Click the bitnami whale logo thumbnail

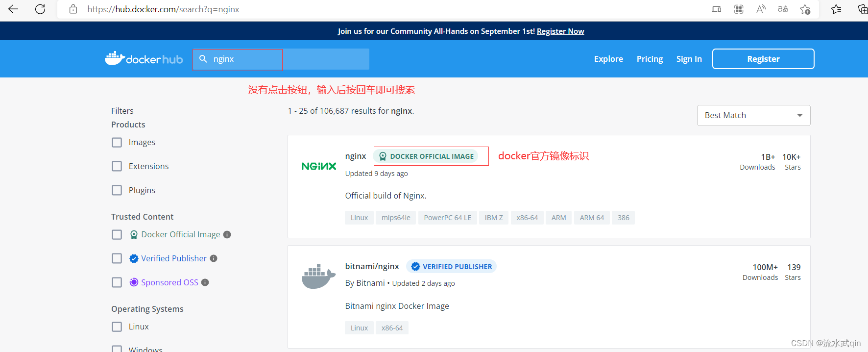pyautogui.click(x=318, y=277)
